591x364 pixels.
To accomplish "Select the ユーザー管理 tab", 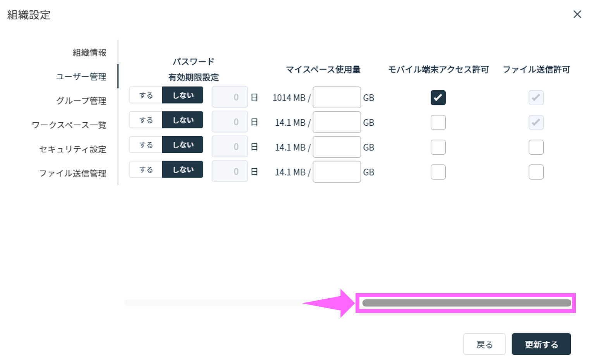I will [x=81, y=77].
